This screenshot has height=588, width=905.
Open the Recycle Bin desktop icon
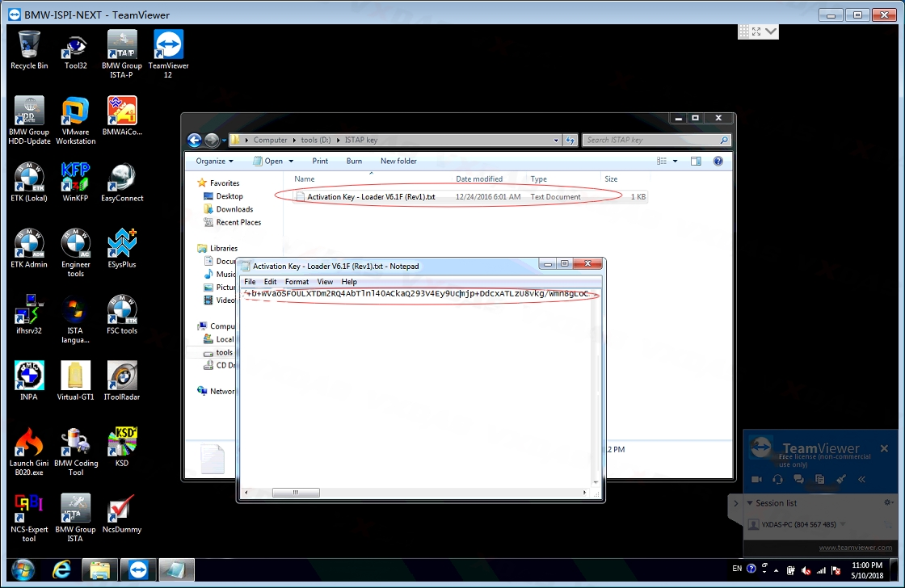(x=29, y=50)
